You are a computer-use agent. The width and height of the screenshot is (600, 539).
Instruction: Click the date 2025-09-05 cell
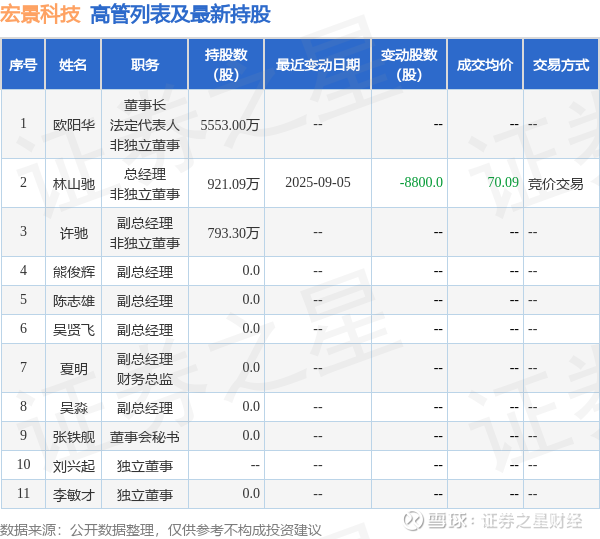(318, 182)
